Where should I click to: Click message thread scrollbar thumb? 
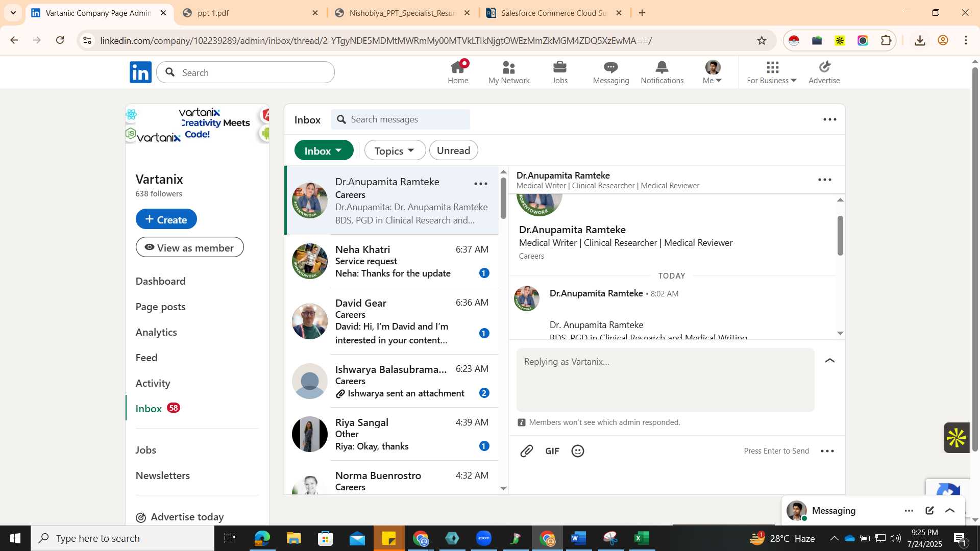[840, 235]
